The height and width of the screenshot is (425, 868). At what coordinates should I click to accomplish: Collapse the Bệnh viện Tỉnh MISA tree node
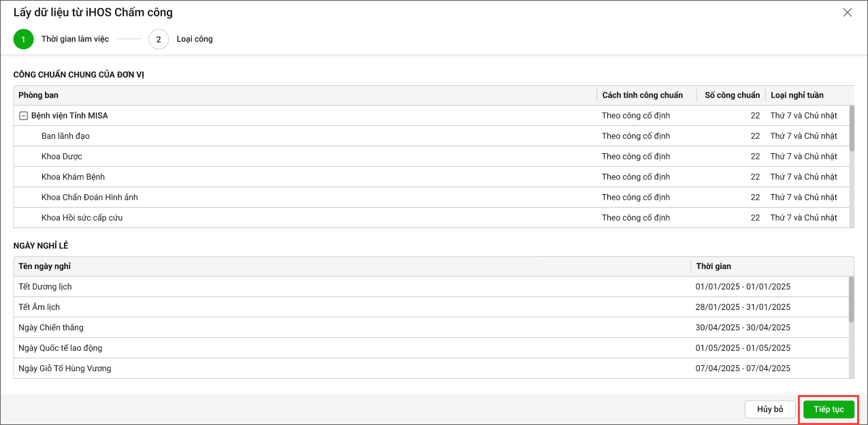coord(23,116)
